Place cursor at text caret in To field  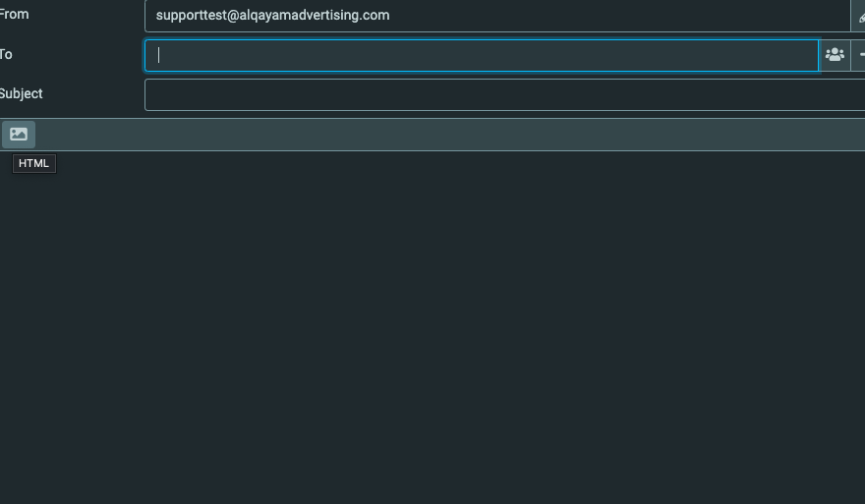coord(159,55)
